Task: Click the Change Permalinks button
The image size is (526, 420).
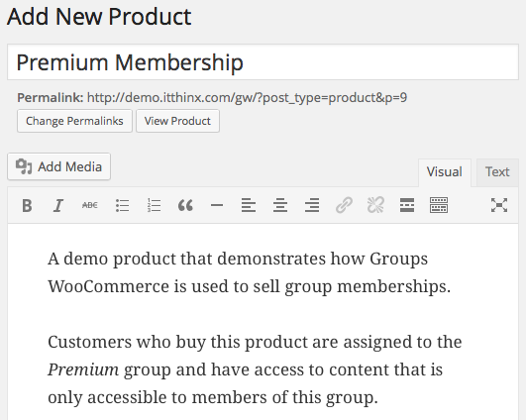Action: tap(74, 121)
